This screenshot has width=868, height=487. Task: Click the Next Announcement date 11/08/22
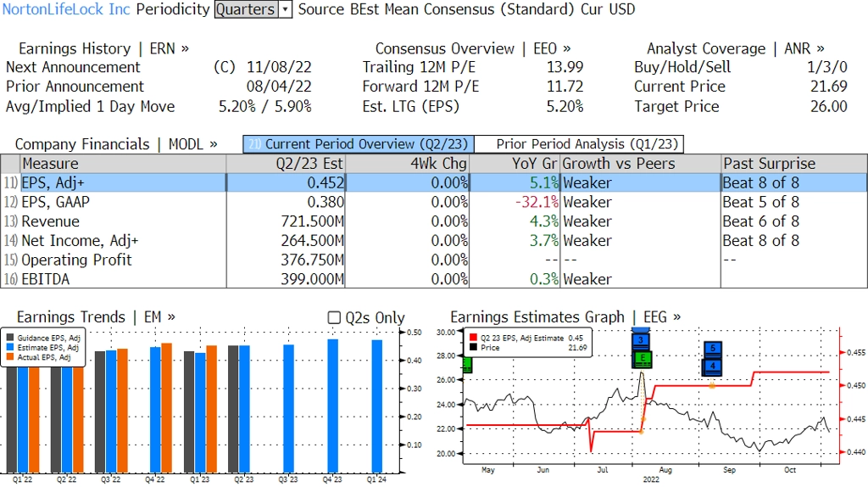pos(279,67)
